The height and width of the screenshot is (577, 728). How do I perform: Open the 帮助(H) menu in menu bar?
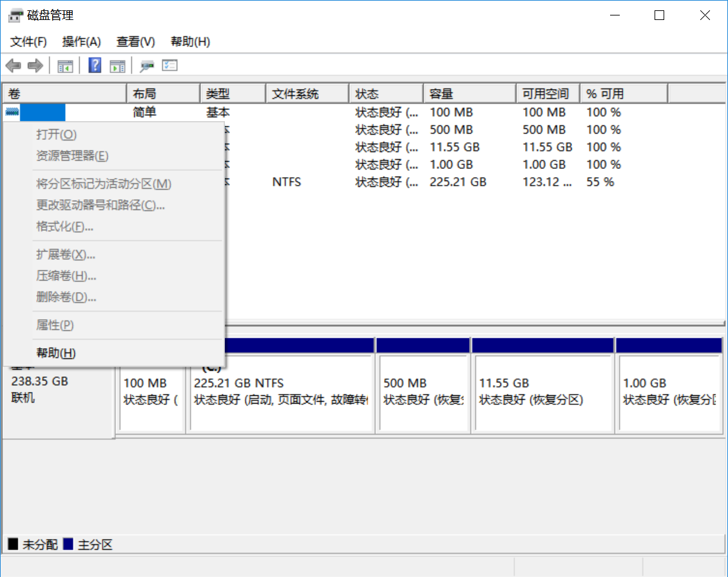190,42
